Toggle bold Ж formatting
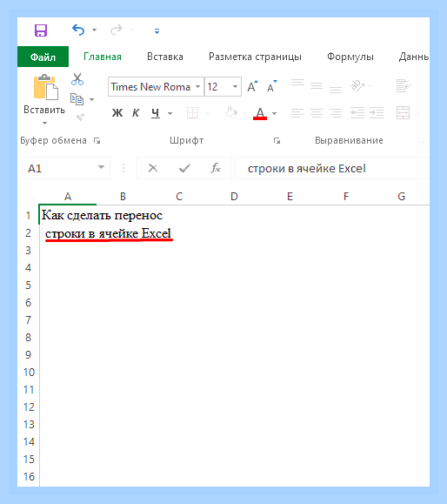Viewport: 447px width, 504px height. (117, 113)
